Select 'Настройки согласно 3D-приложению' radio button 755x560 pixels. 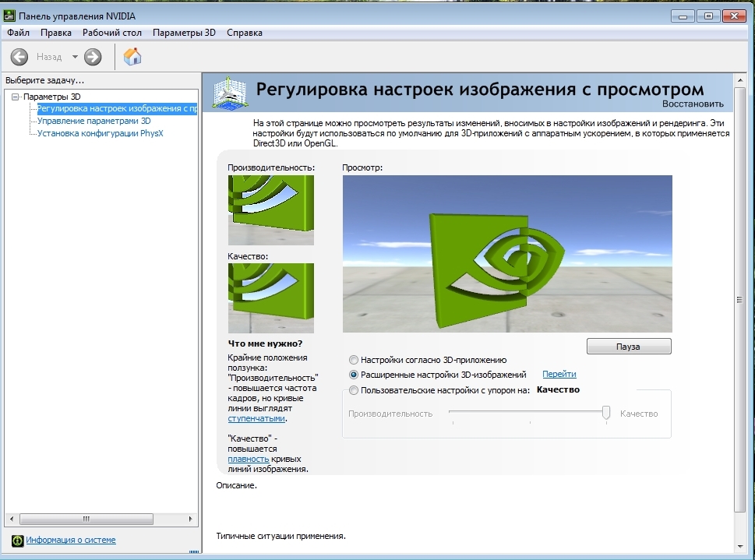click(x=355, y=360)
